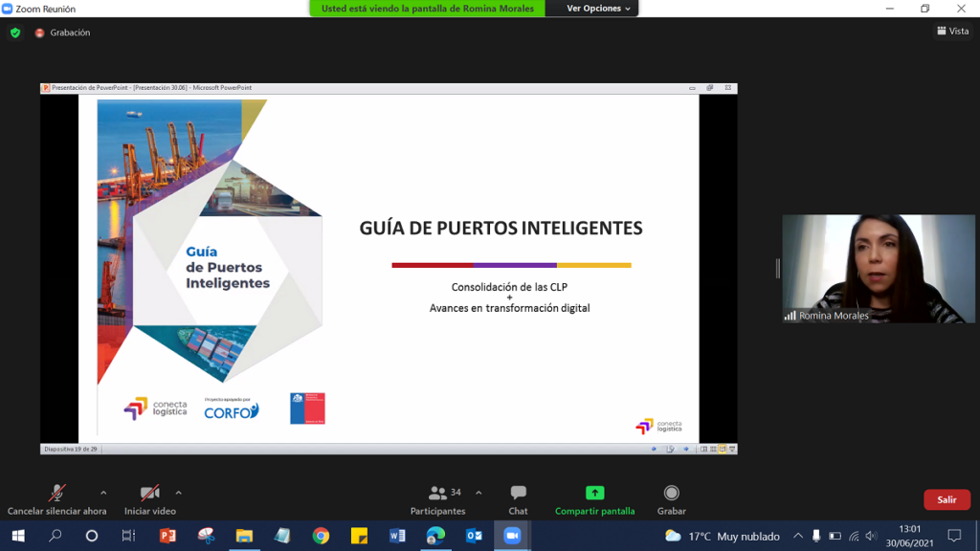Viewport: 980px width, 551px height.
Task: Open Outlook from the taskbar
Action: coord(474,536)
